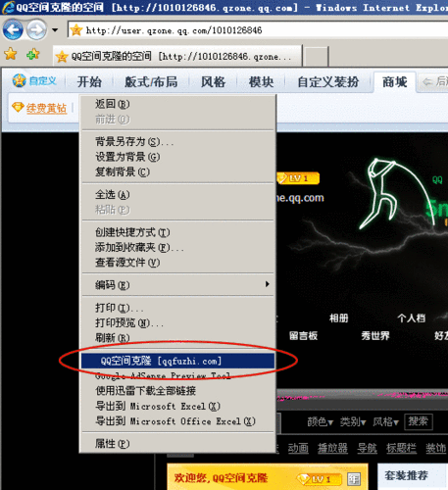
Task: Open the Favorites star icon
Action: 11,54
